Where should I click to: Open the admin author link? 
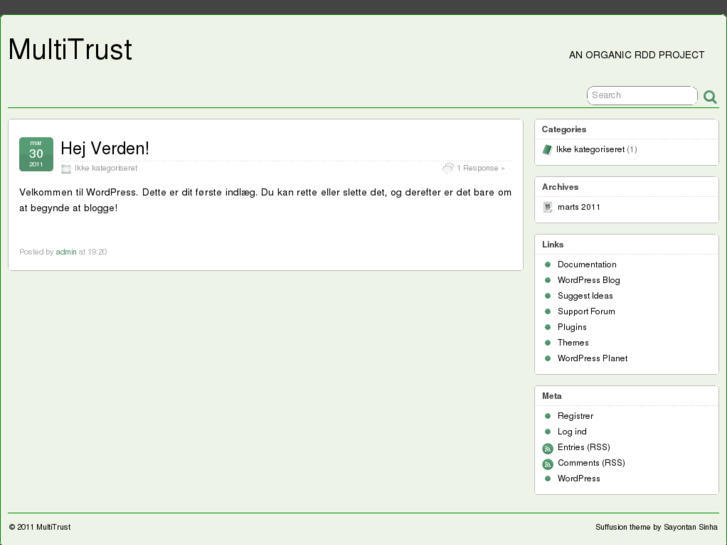tap(66, 252)
